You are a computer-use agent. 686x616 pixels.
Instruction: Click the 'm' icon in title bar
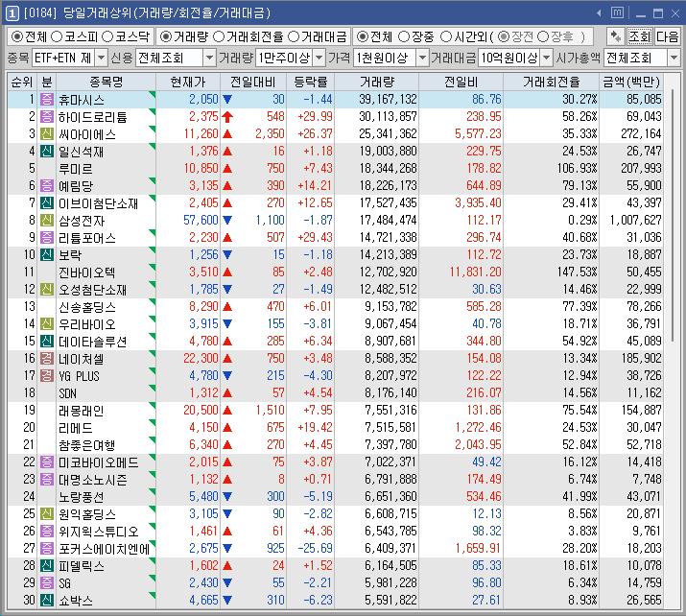tap(617, 12)
